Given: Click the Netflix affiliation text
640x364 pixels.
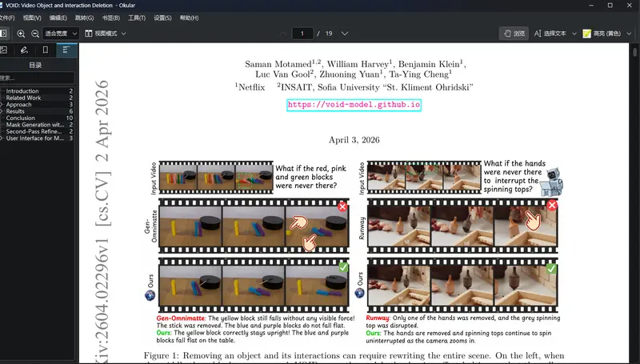Looking at the screenshot, I should [252, 87].
